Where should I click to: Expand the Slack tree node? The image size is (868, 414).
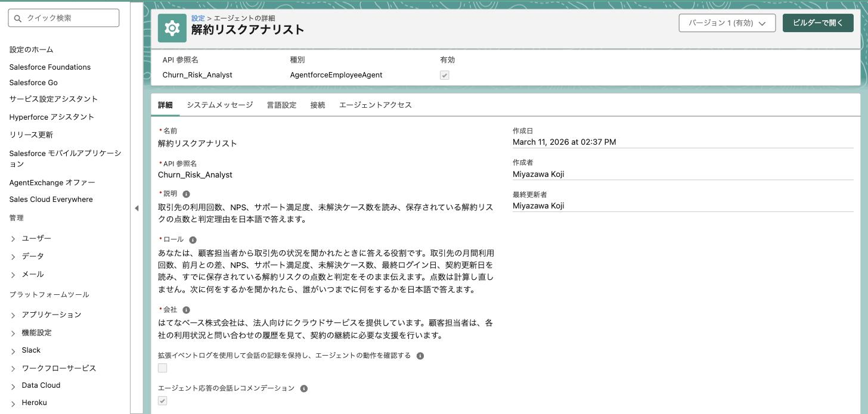point(13,351)
